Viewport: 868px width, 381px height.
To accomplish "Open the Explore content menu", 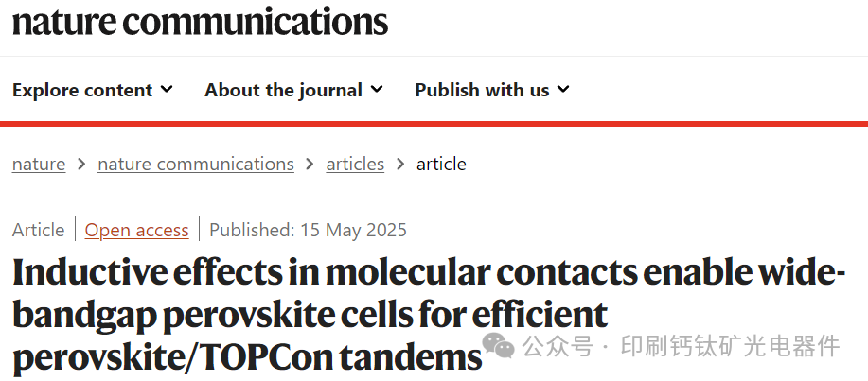I will pos(82,91).
